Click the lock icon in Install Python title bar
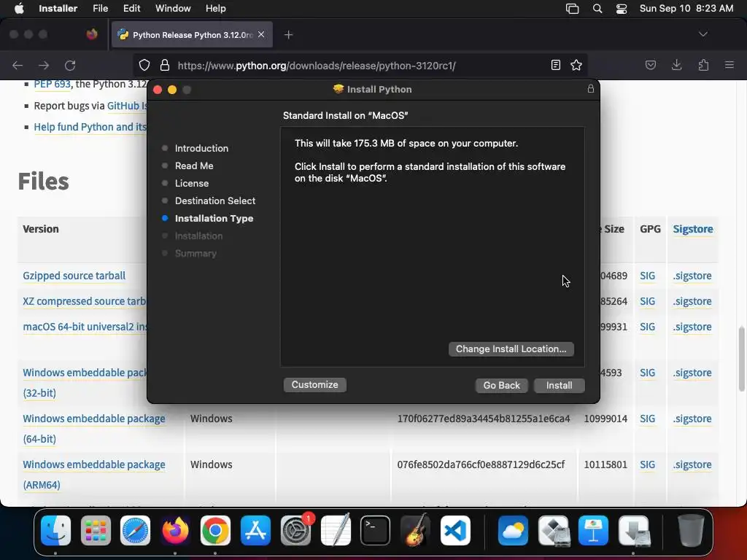 (591, 89)
